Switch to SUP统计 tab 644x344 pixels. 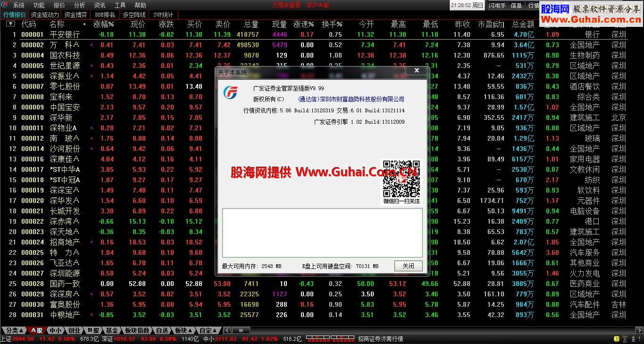point(163,15)
